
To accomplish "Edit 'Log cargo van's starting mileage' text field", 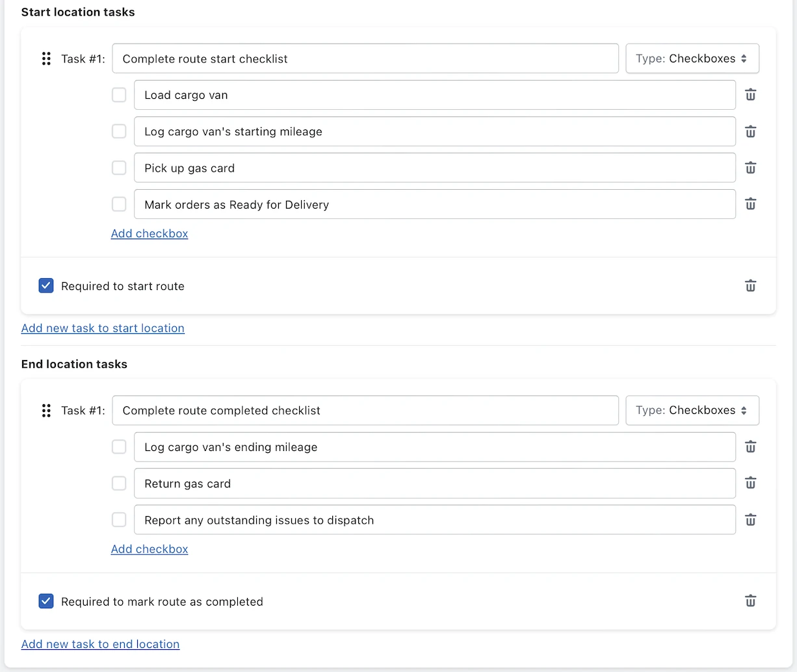I will click(x=435, y=131).
